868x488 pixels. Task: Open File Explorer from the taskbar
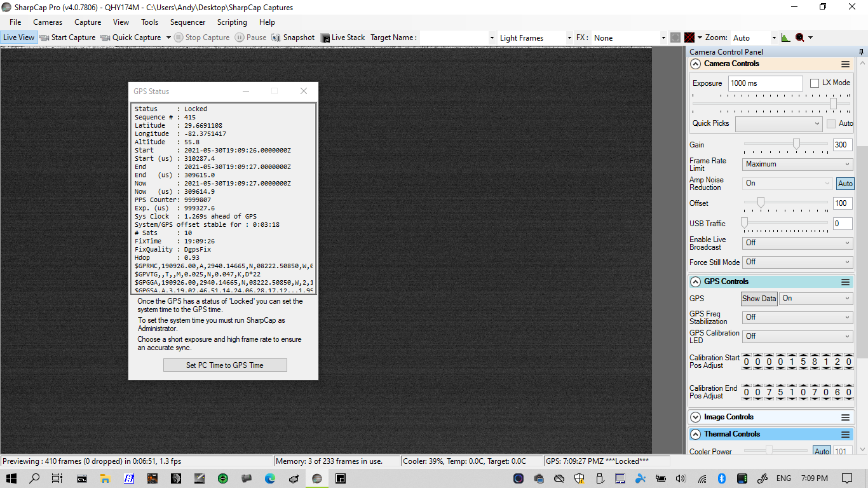coord(105,478)
